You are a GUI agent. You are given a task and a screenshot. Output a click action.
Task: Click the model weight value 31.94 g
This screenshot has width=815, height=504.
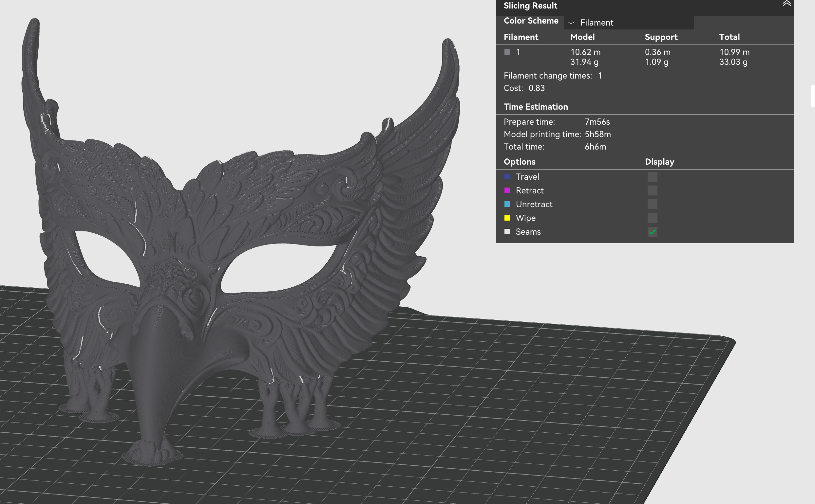click(x=584, y=62)
